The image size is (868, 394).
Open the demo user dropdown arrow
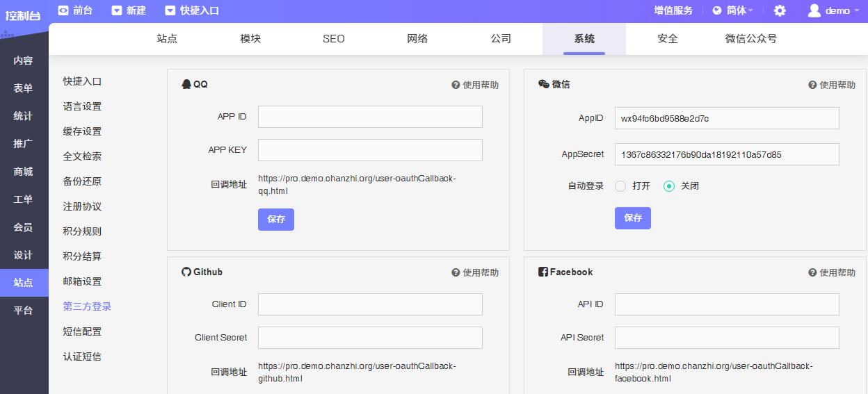(855, 11)
